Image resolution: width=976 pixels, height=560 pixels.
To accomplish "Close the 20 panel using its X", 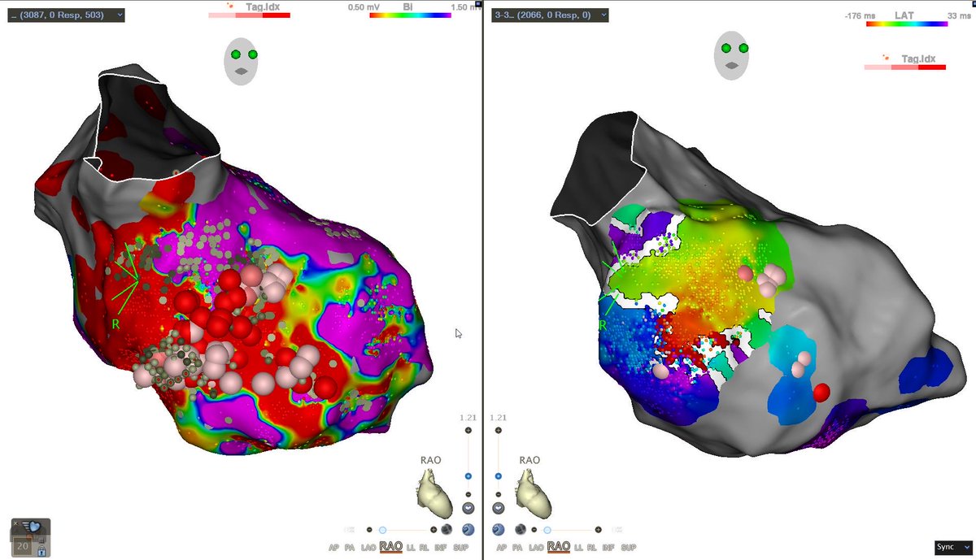I will pos(15,523).
